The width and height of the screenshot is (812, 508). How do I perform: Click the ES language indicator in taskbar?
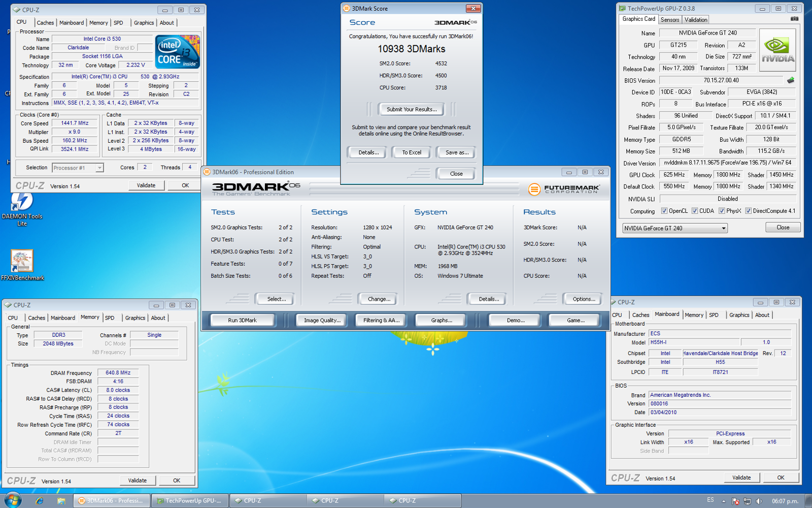pos(710,500)
